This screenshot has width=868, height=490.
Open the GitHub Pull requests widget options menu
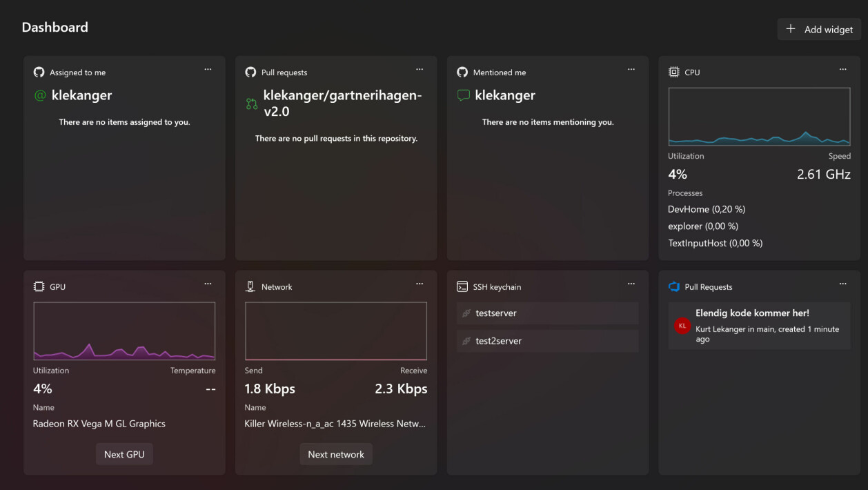(x=420, y=70)
